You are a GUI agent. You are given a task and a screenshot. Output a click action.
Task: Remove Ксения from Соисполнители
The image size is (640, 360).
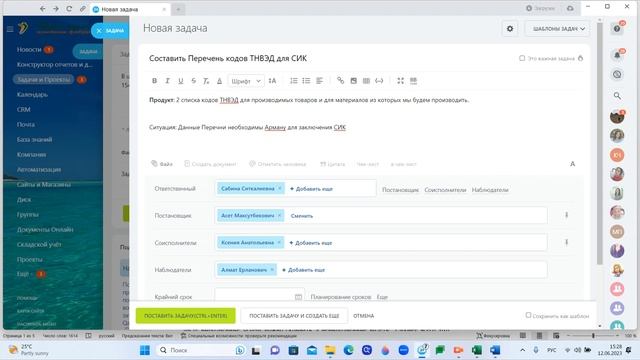coord(279,242)
